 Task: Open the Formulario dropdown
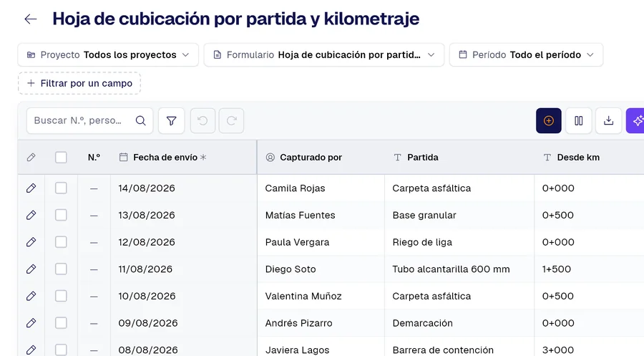[324, 54]
